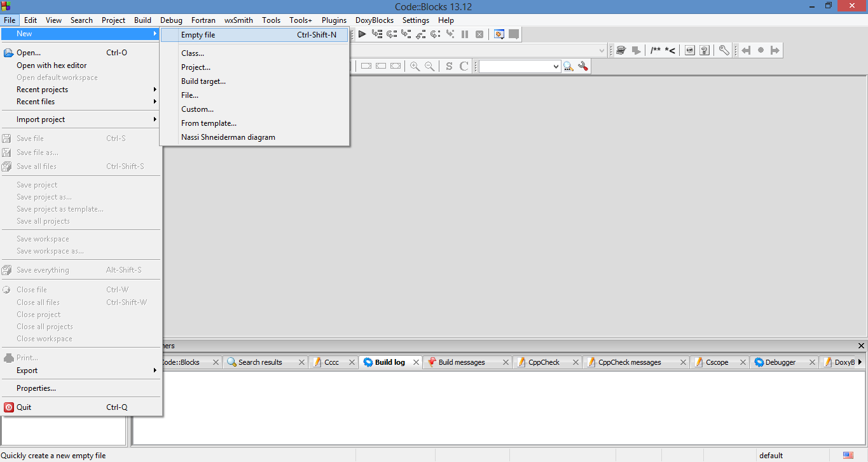The image size is (868, 462).
Task: Open the DoxyBlocks menu
Action: pos(375,20)
